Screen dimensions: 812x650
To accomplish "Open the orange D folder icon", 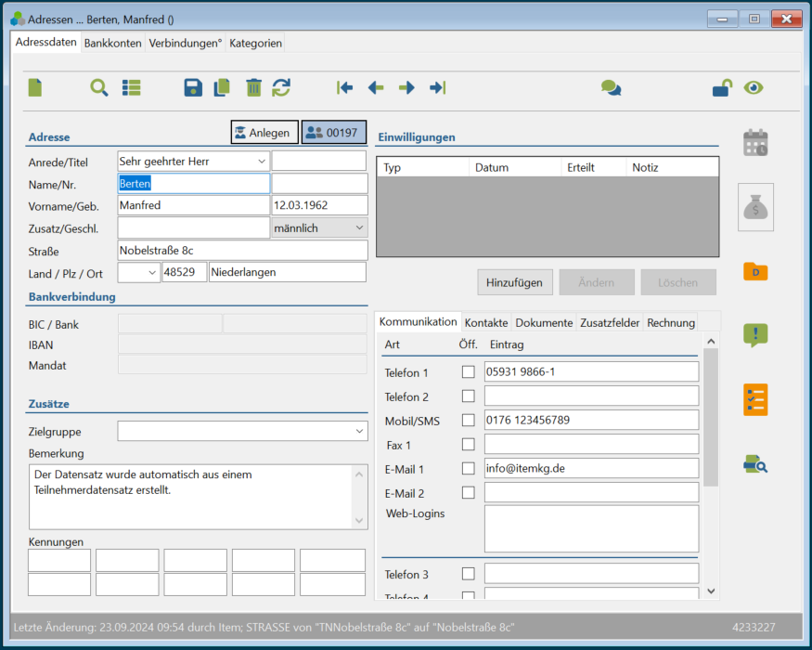I will pos(755,272).
